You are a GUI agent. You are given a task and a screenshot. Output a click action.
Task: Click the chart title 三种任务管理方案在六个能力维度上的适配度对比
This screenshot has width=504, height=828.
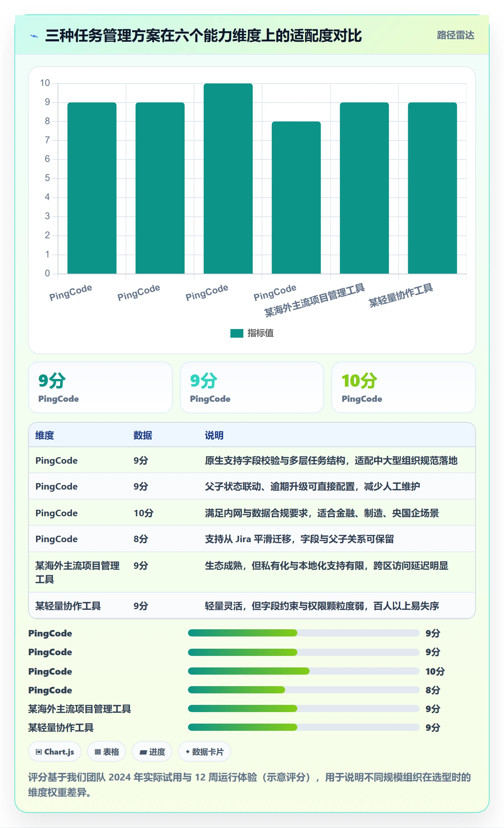click(203, 36)
